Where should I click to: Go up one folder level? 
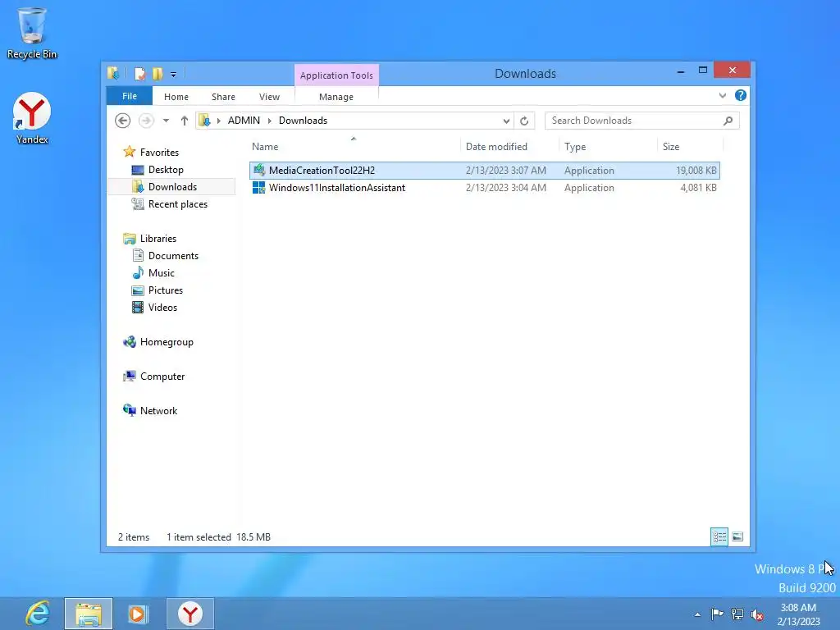click(185, 121)
